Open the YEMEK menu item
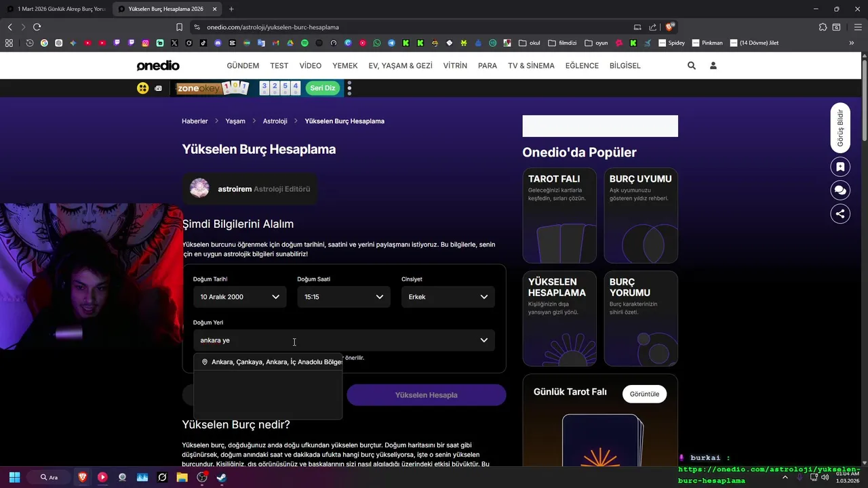 pos(345,66)
